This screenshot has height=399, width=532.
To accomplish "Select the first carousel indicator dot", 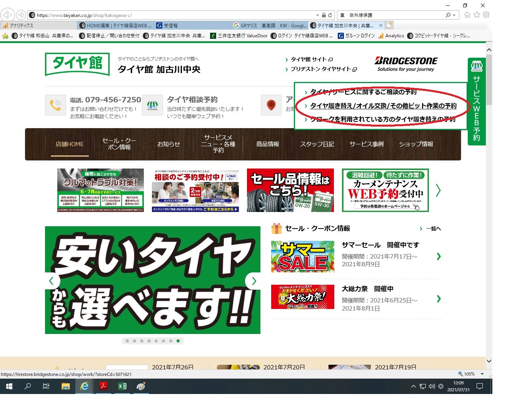I will tap(127, 341).
